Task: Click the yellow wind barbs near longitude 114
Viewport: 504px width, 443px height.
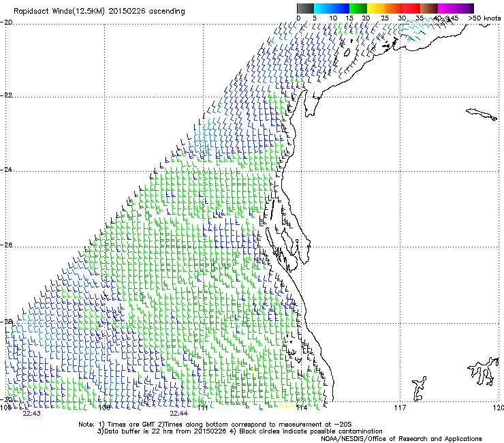Action: pyautogui.click(x=287, y=405)
